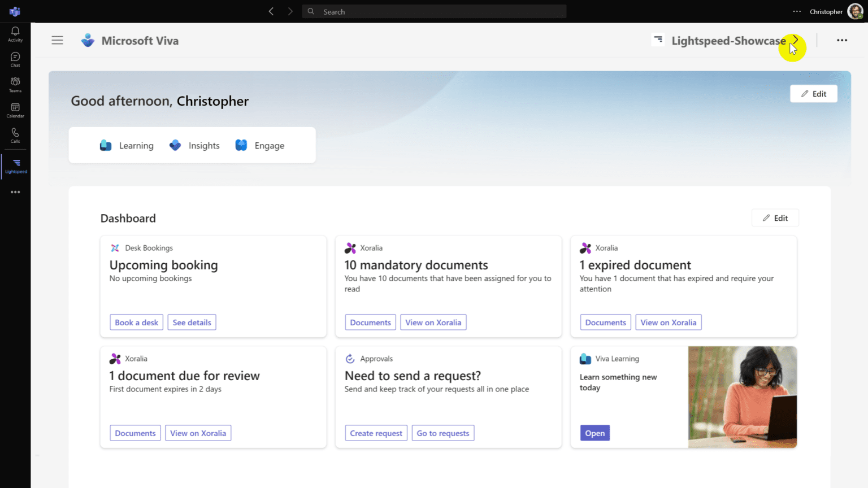This screenshot has height=488, width=868.
Task: Click the Approvals icon on the request card
Action: pos(350,358)
